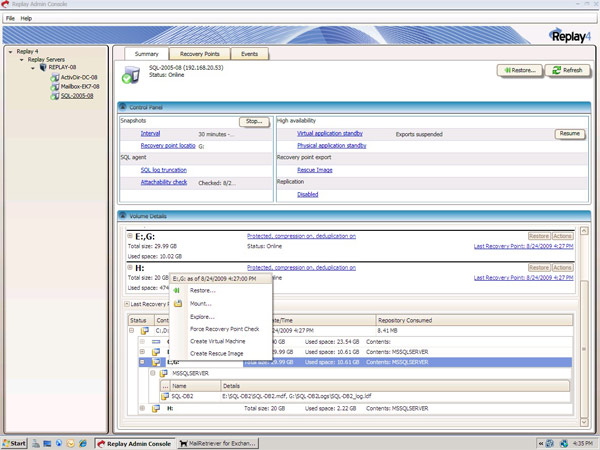600x450 pixels.
Task: Open the Help menu
Action: coord(26,18)
